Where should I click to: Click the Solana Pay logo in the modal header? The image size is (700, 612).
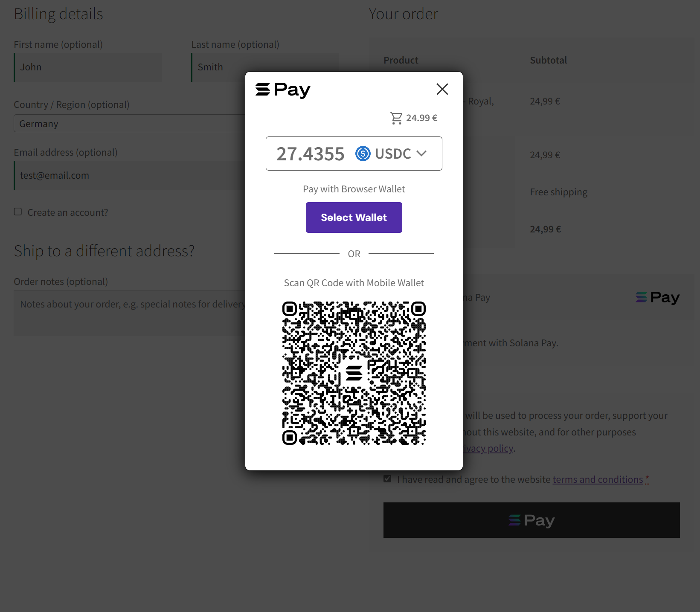pyautogui.click(x=283, y=90)
